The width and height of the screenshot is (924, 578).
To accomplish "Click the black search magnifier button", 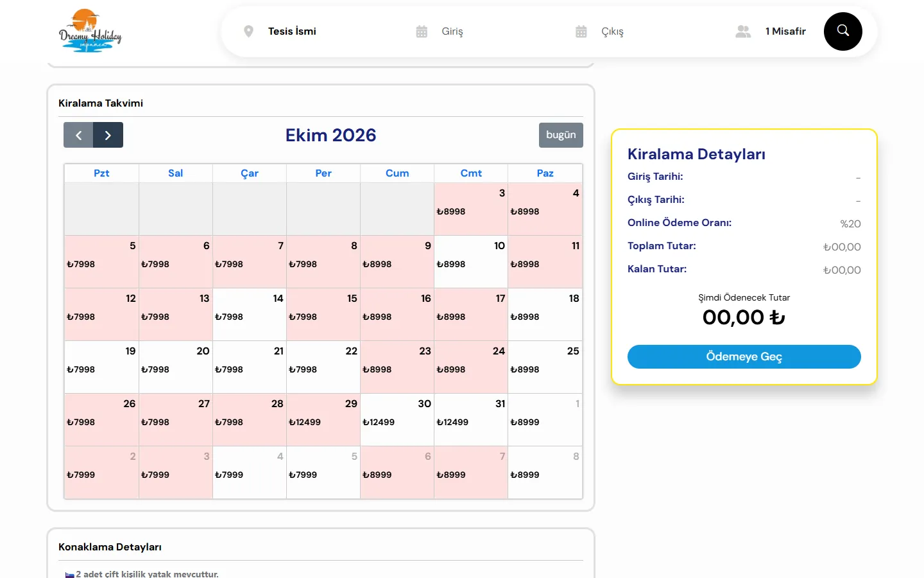I will point(843,31).
